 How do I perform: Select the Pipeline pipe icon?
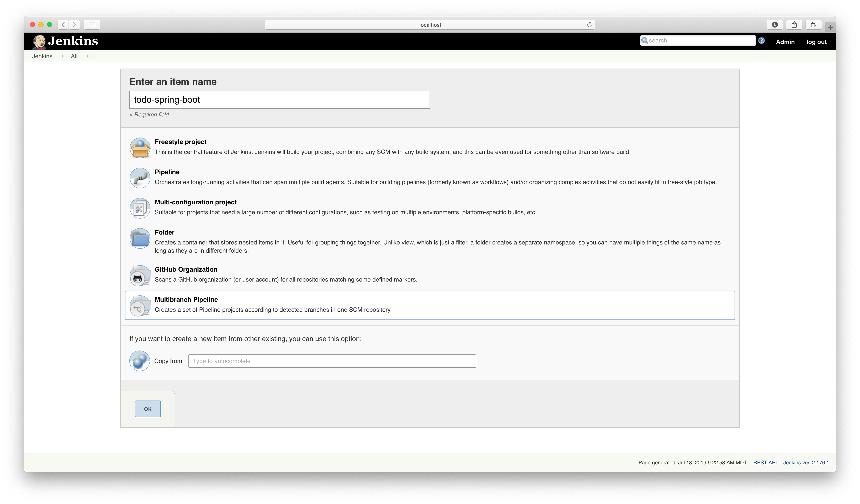140,178
